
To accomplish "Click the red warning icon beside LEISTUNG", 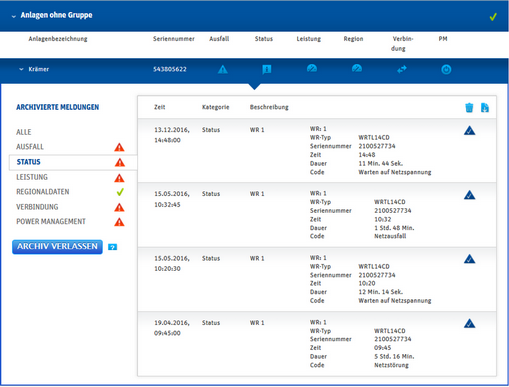I will tap(119, 178).
